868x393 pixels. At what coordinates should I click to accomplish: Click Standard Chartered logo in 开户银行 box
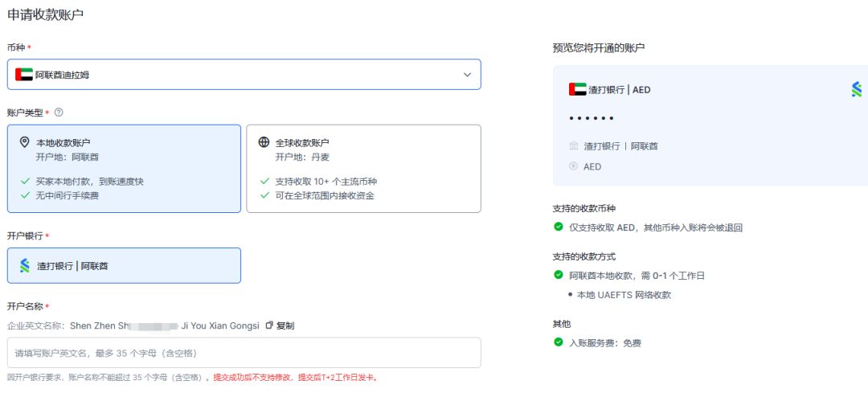click(25, 265)
